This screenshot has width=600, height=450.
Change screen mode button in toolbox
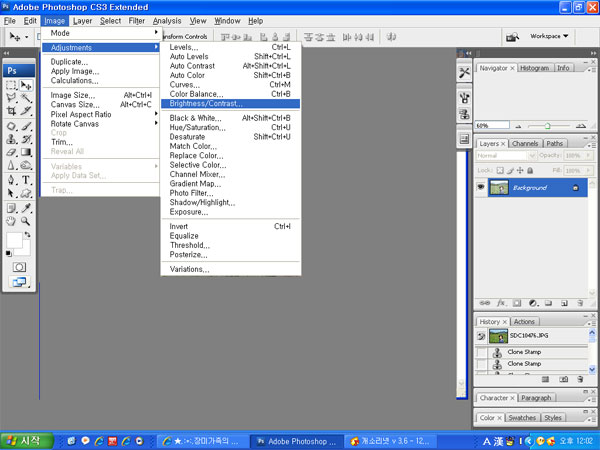19,282
